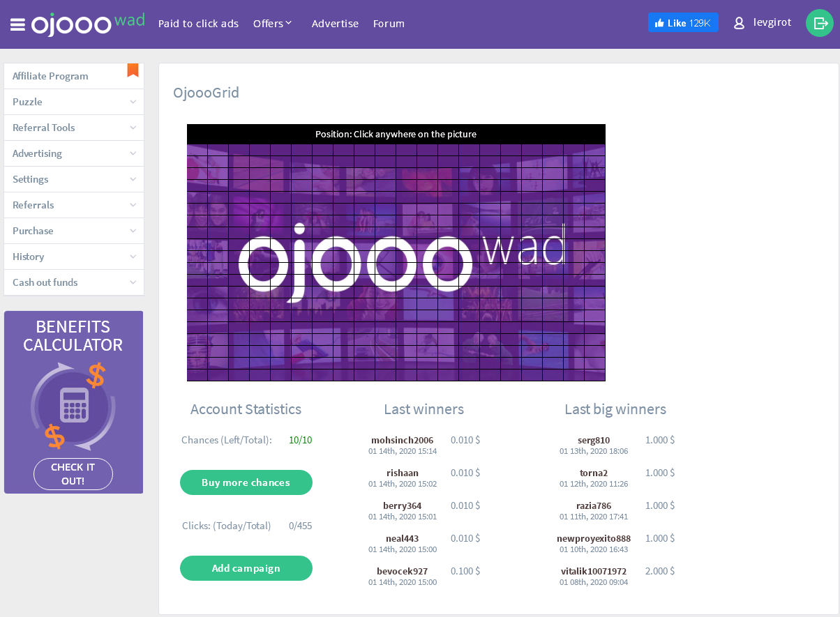Click the orange bookmark icon on Affiliate Program
840x617 pixels.
pos(133,70)
